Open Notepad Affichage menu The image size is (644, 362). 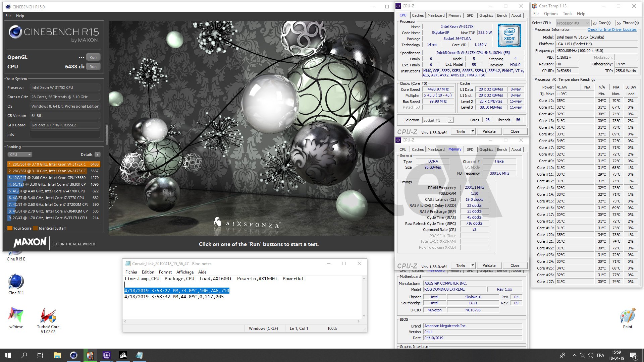point(185,272)
